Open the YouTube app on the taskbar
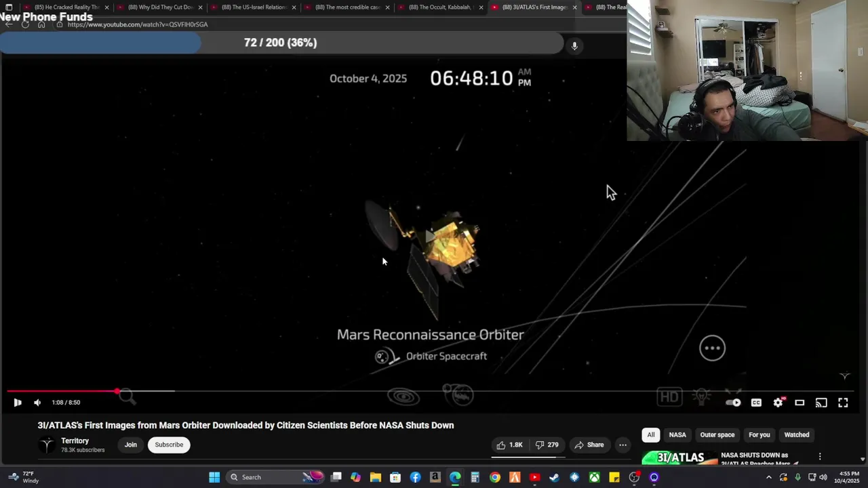 coord(534,477)
